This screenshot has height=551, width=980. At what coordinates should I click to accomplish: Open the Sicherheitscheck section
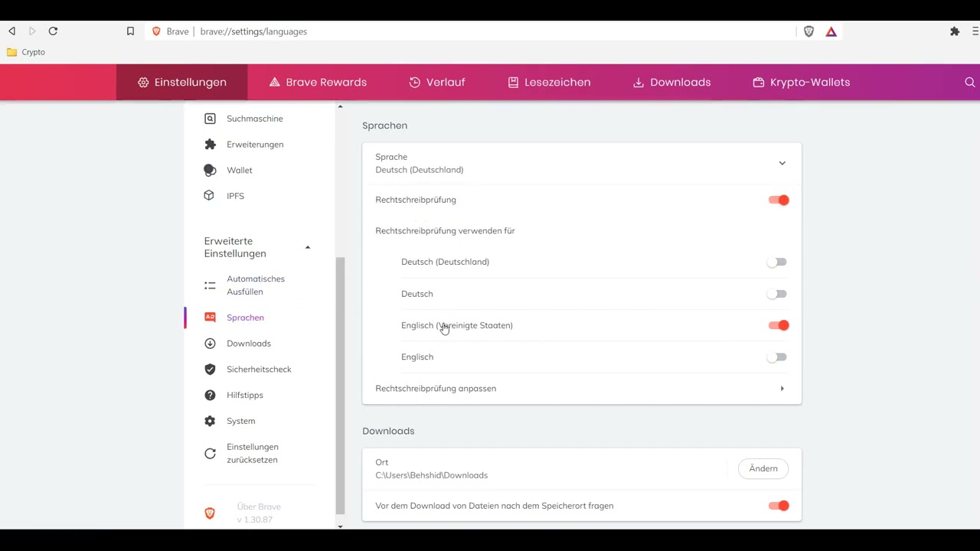pos(259,370)
